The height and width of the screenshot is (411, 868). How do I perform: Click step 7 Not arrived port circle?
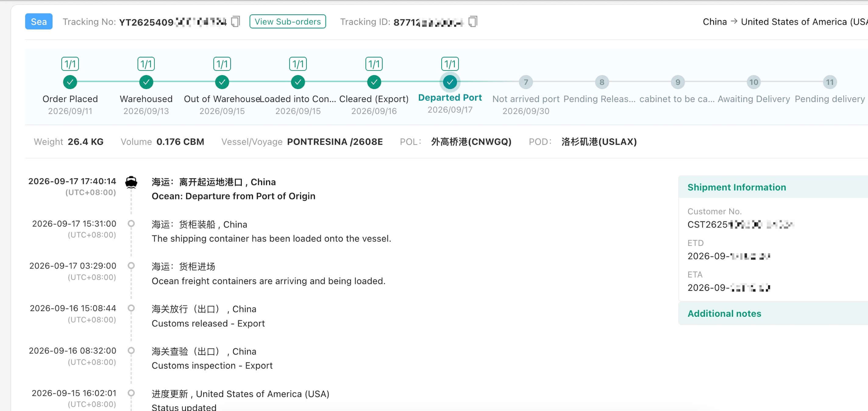click(526, 82)
